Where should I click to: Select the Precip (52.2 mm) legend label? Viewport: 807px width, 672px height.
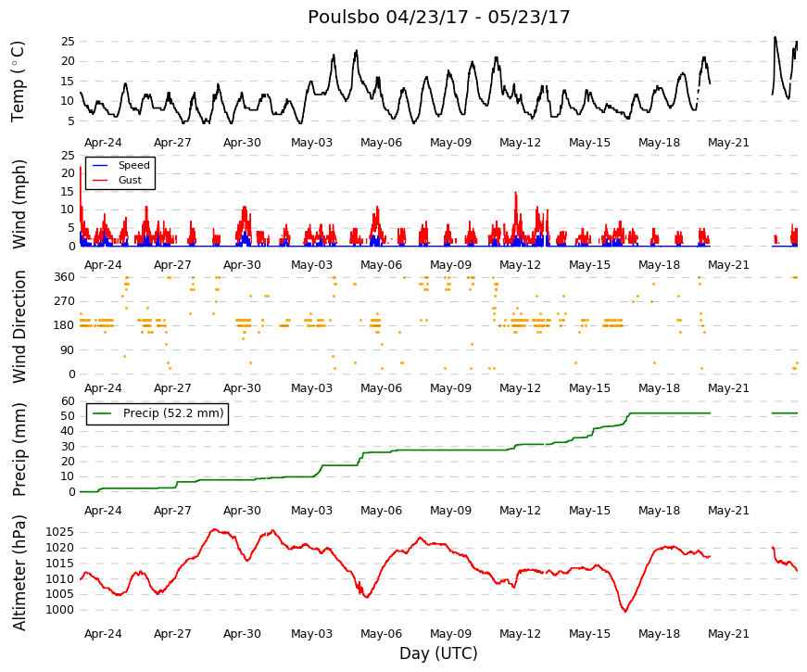(x=173, y=413)
